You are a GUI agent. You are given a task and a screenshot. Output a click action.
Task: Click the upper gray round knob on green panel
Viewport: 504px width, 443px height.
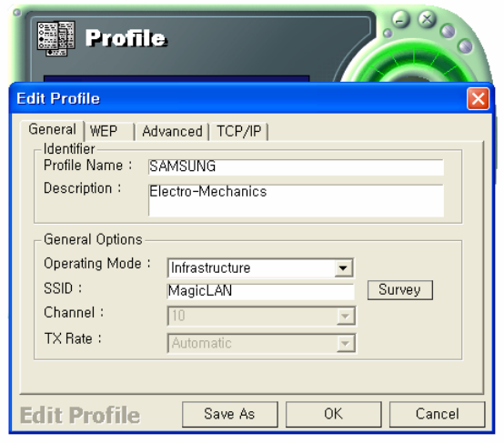448,31
